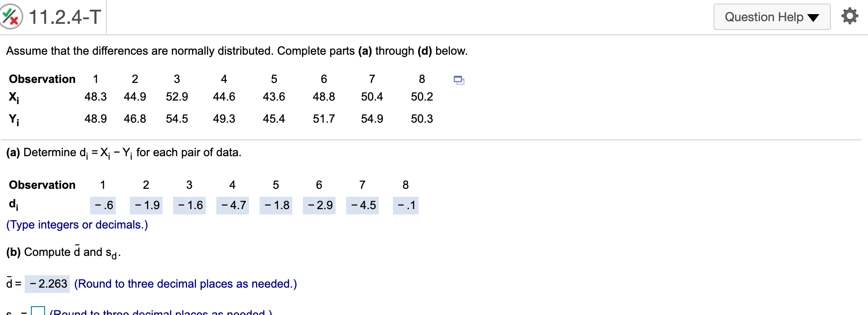Click the observation 4 difference -4.7

tap(233, 205)
